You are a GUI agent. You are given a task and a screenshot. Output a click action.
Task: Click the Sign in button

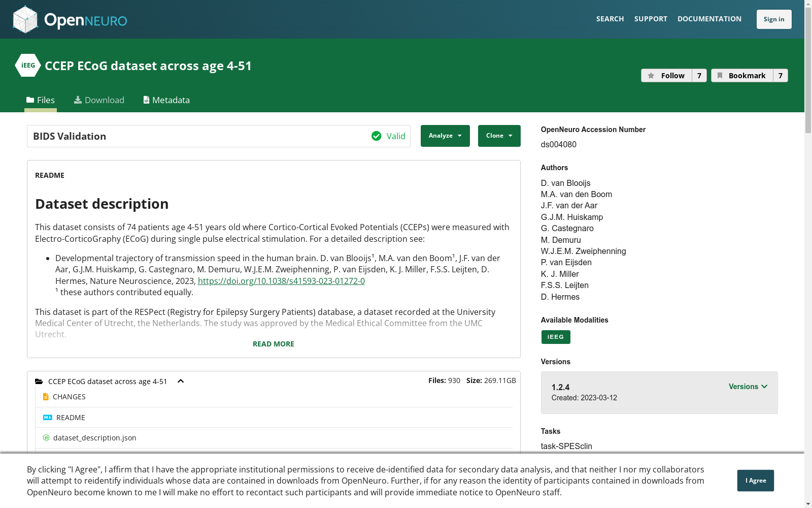pyautogui.click(x=774, y=19)
